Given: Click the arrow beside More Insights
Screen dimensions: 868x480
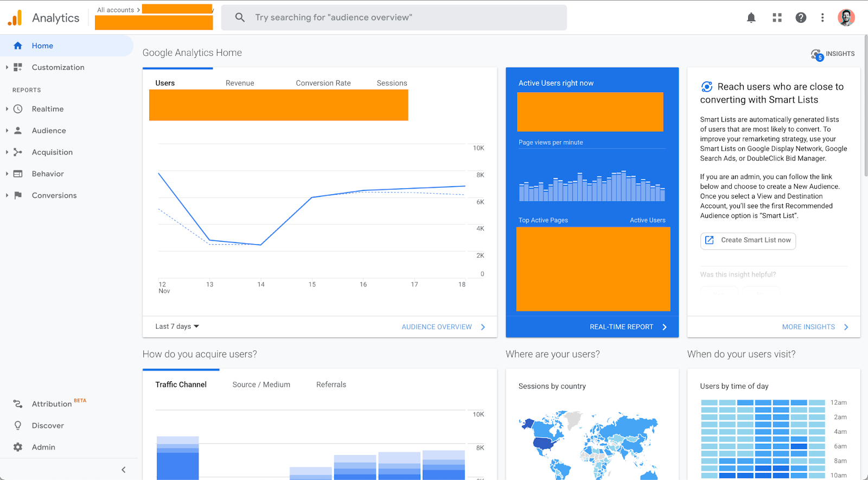Looking at the screenshot, I should pyautogui.click(x=846, y=327).
